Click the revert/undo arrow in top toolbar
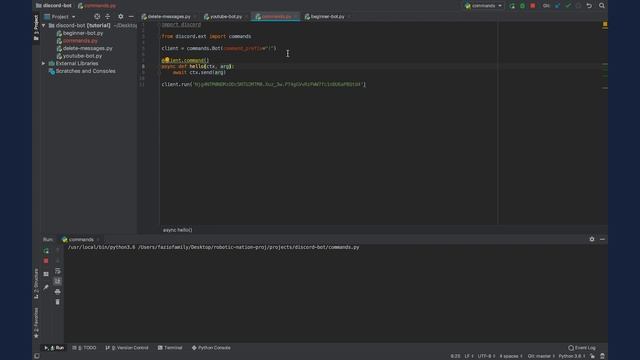The image size is (640, 360). (x=589, y=6)
